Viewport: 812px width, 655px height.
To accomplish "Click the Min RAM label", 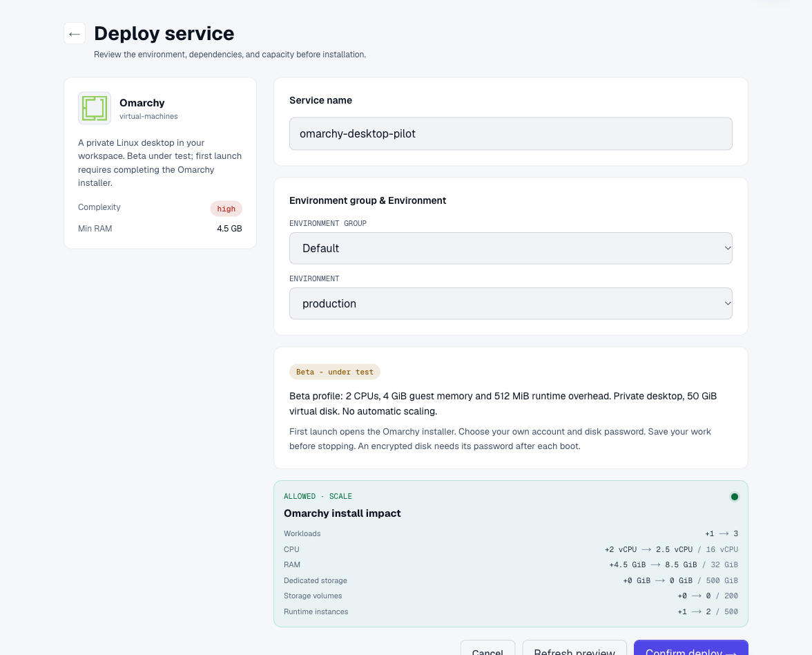I will (95, 229).
